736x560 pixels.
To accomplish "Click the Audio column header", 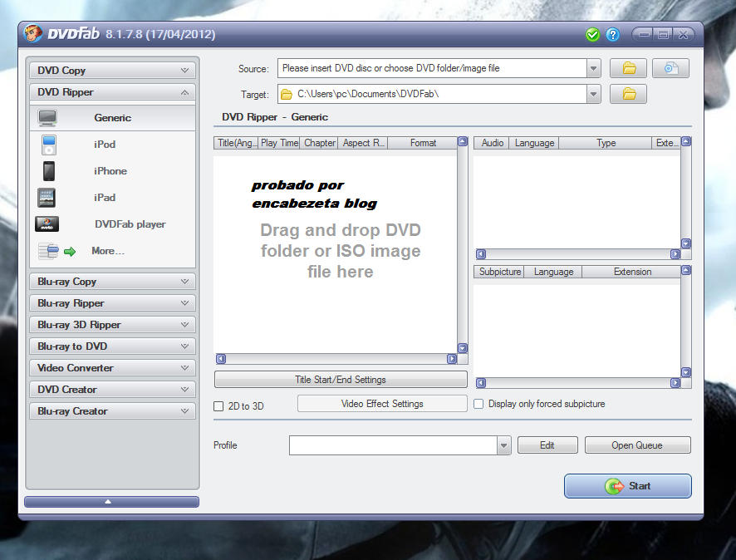I will 492,143.
